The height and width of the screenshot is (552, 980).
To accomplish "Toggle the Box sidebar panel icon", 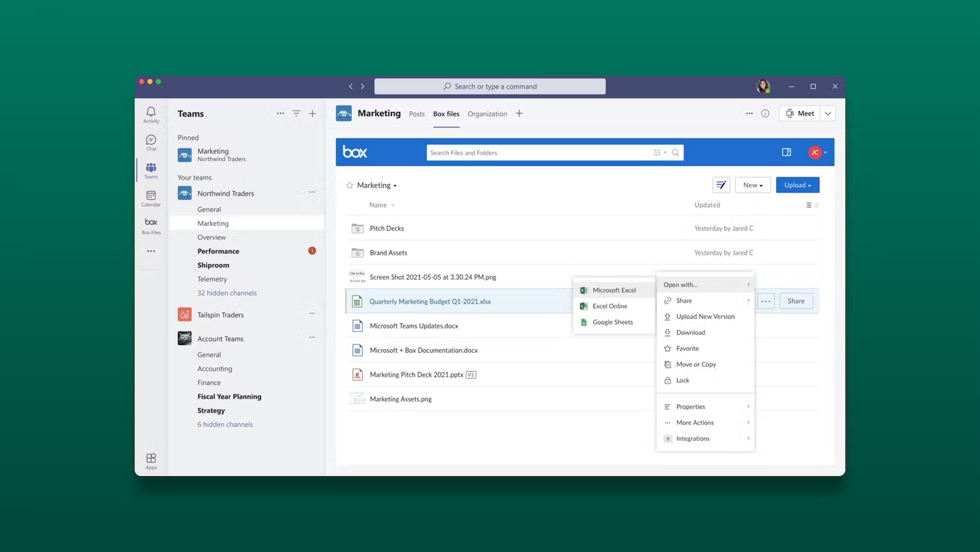I will click(786, 152).
